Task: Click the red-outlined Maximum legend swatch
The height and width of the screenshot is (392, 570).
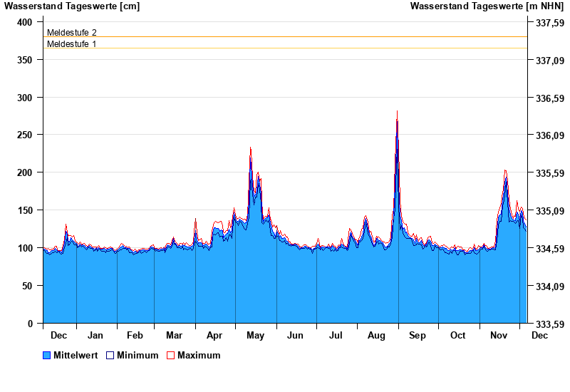Action: pos(170,356)
